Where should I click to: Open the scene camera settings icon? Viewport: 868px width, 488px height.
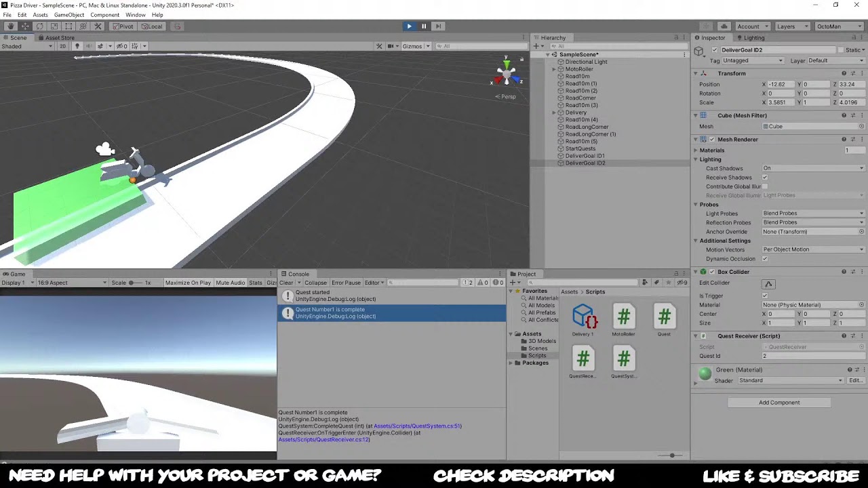click(393, 46)
